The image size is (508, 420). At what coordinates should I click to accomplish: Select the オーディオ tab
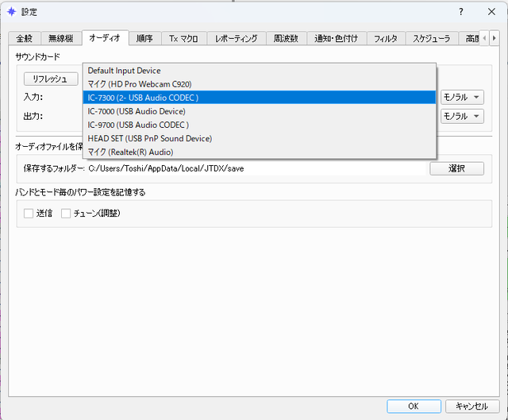105,37
